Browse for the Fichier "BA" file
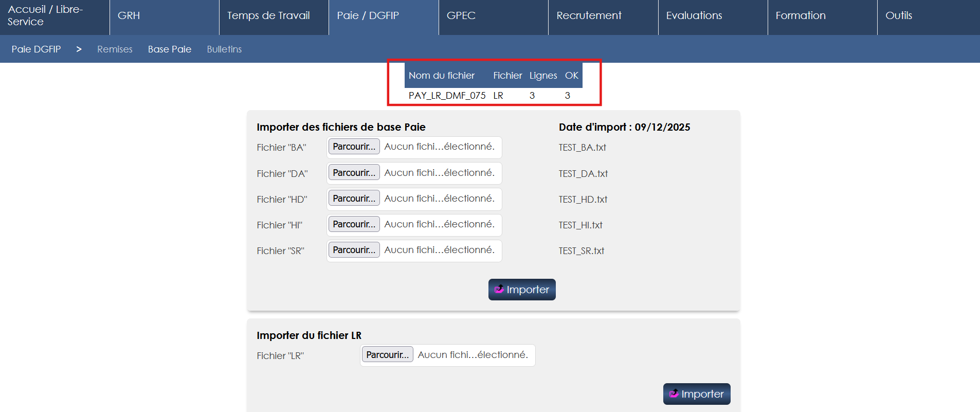 click(354, 147)
